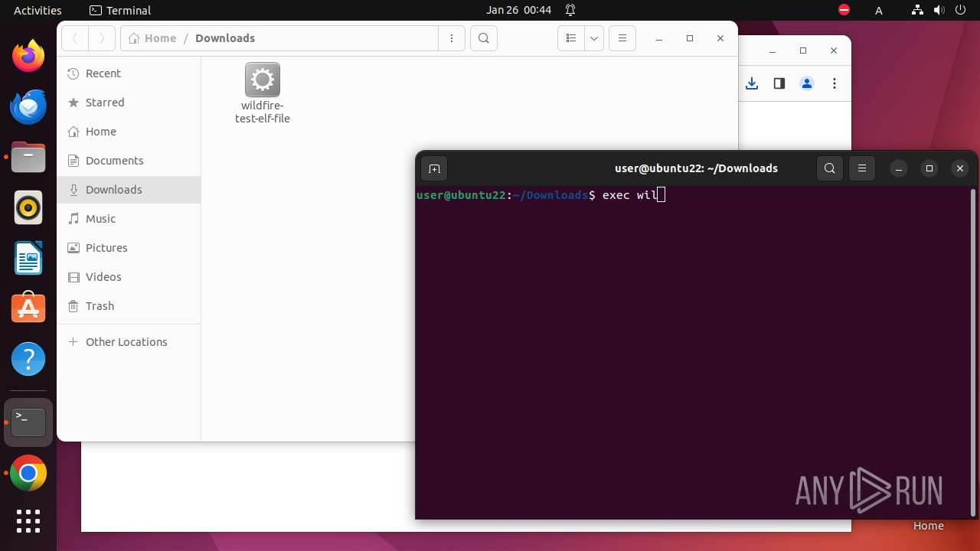Open Videos in the Files sidebar
Viewport: 980px width, 551px height.
[x=129, y=277]
